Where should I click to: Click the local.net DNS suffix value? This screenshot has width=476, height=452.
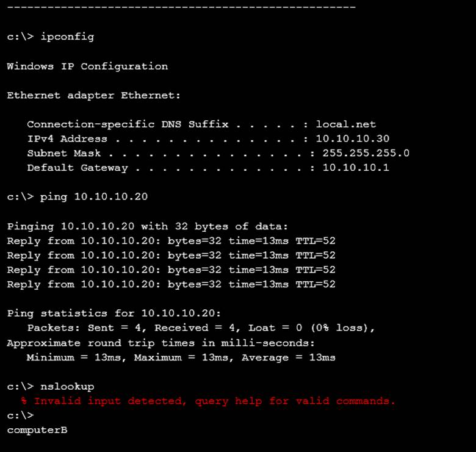(x=346, y=124)
